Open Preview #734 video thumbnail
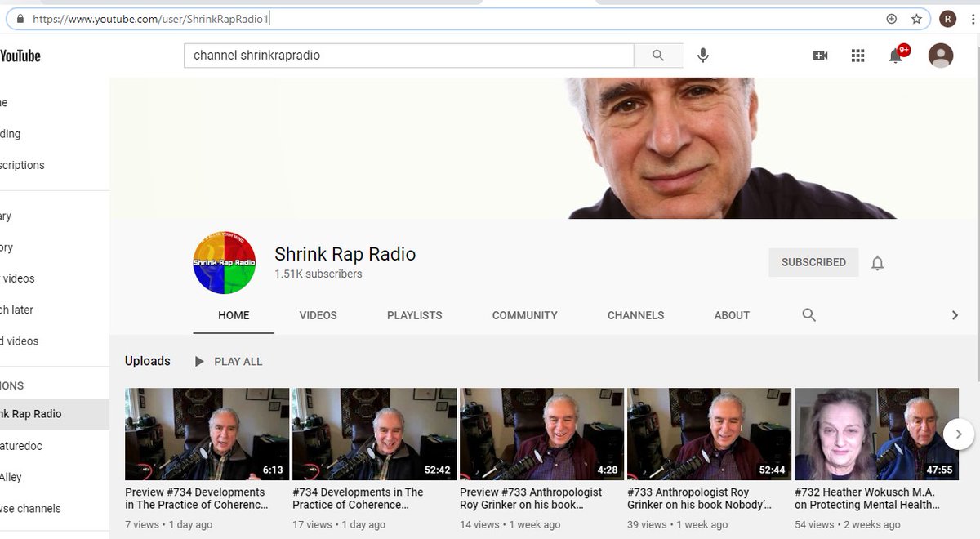The width and height of the screenshot is (980, 539). 207,434
